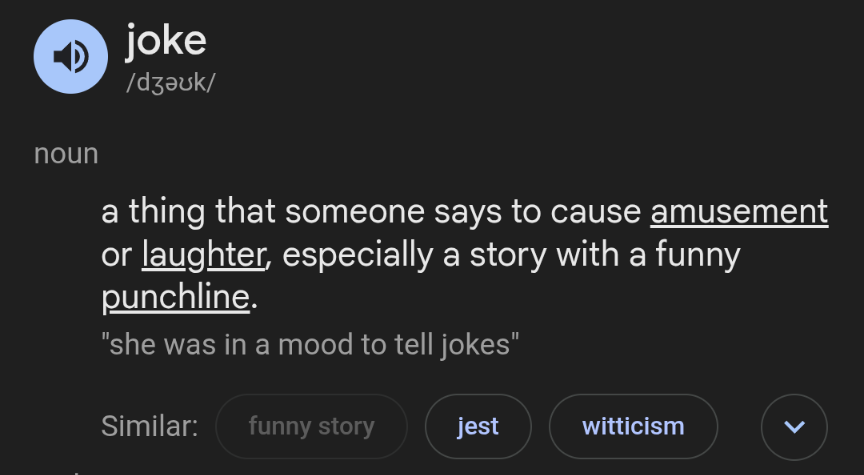Play the audio pronunciation of joke
Viewport: 864px width, 475px height.
click(x=71, y=56)
